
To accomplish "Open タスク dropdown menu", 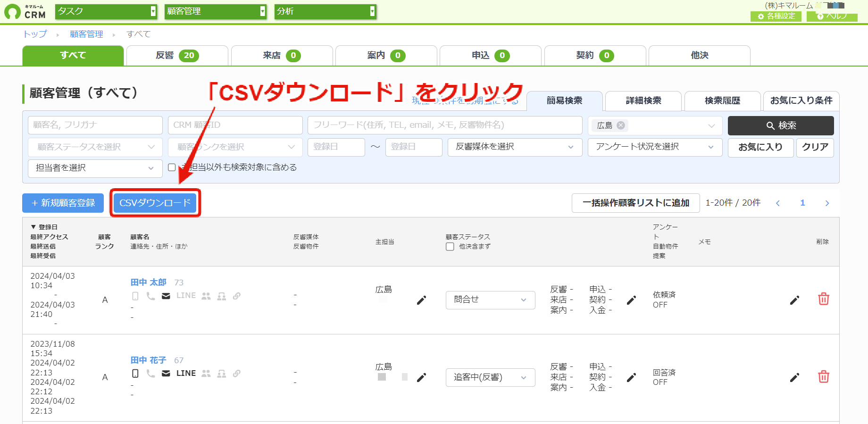I will coord(106,11).
